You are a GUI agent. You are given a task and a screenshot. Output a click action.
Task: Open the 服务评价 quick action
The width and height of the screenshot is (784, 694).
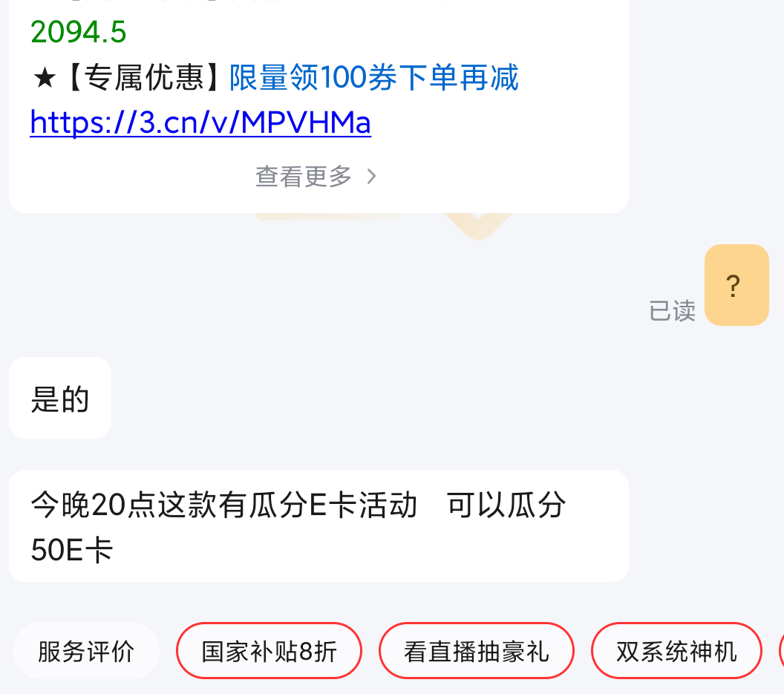[x=86, y=651]
